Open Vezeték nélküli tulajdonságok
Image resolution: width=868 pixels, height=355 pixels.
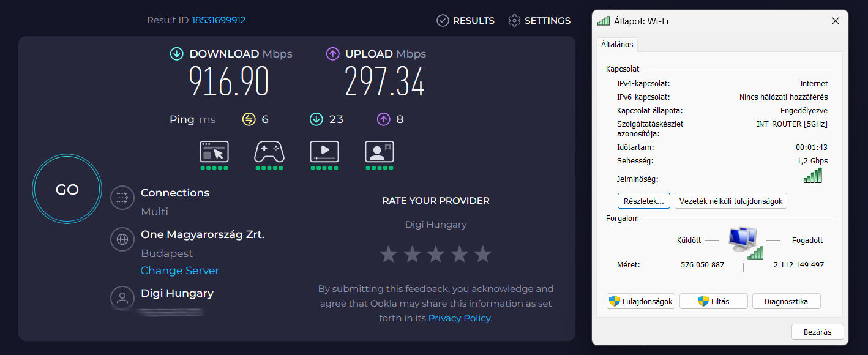click(x=731, y=201)
